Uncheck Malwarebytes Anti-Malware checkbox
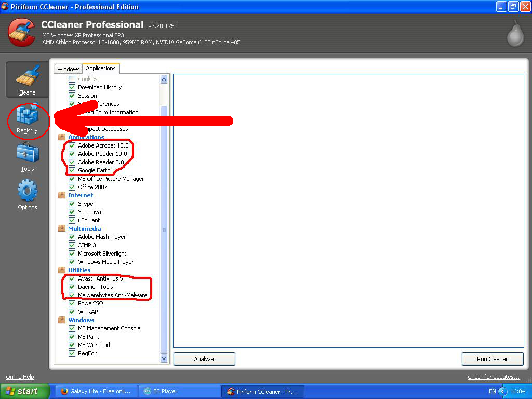Image resolution: width=532 pixels, height=399 pixels. (x=72, y=295)
